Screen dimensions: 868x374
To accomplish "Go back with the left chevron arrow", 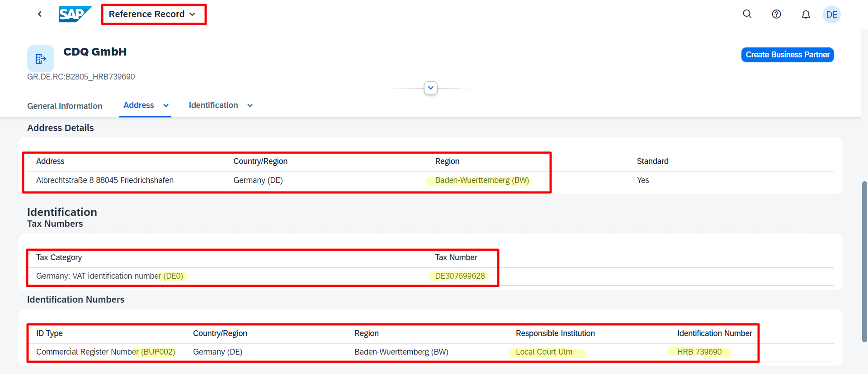I will pyautogui.click(x=40, y=14).
